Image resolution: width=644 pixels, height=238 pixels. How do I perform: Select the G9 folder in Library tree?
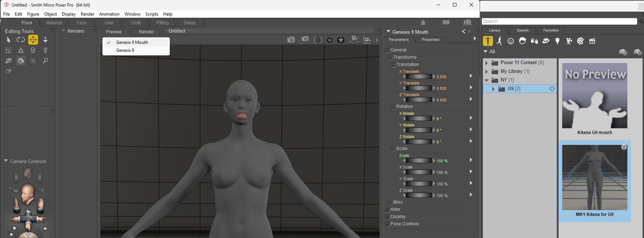(519, 89)
